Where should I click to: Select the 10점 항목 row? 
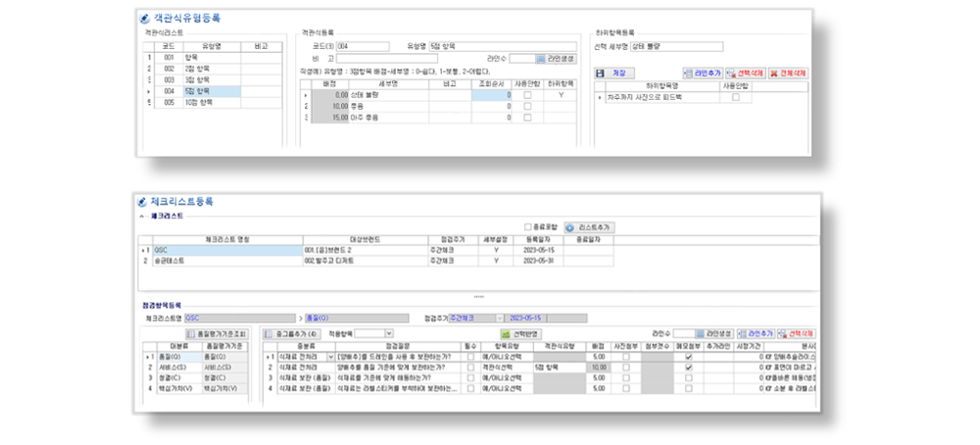click(213, 103)
